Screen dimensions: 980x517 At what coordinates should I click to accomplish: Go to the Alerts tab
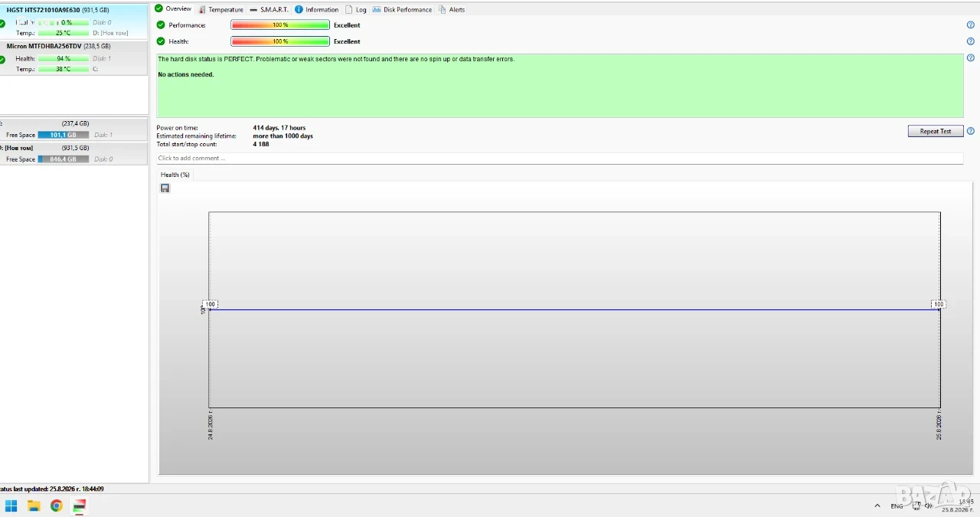[452, 10]
